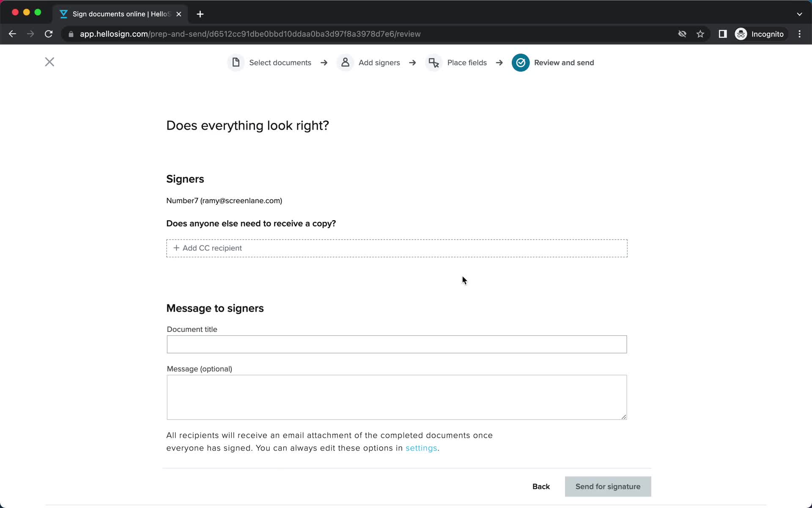The height and width of the screenshot is (508, 812).
Task: Click the Document title input field
Action: 396,344
